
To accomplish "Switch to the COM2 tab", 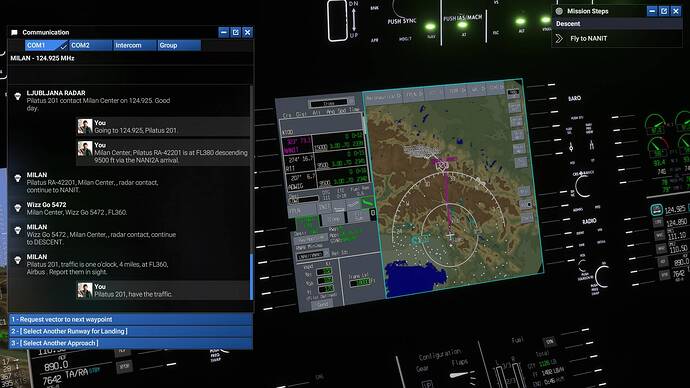I will pos(90,45).
